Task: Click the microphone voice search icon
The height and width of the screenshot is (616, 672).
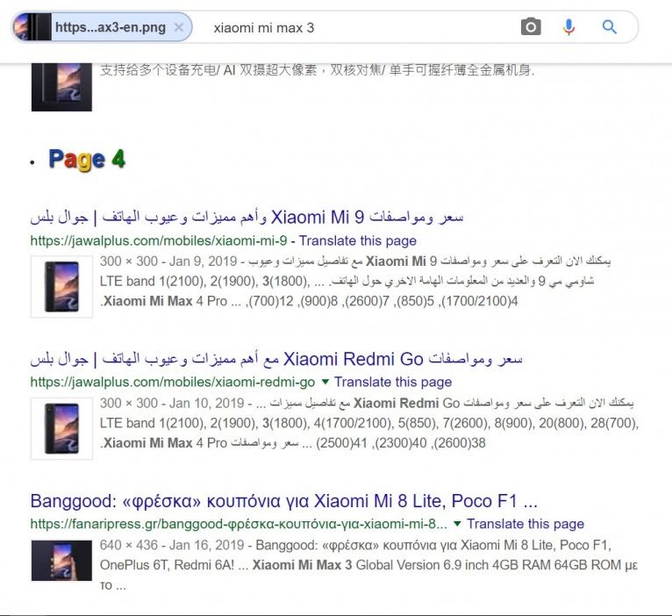Action: (568, 27)
